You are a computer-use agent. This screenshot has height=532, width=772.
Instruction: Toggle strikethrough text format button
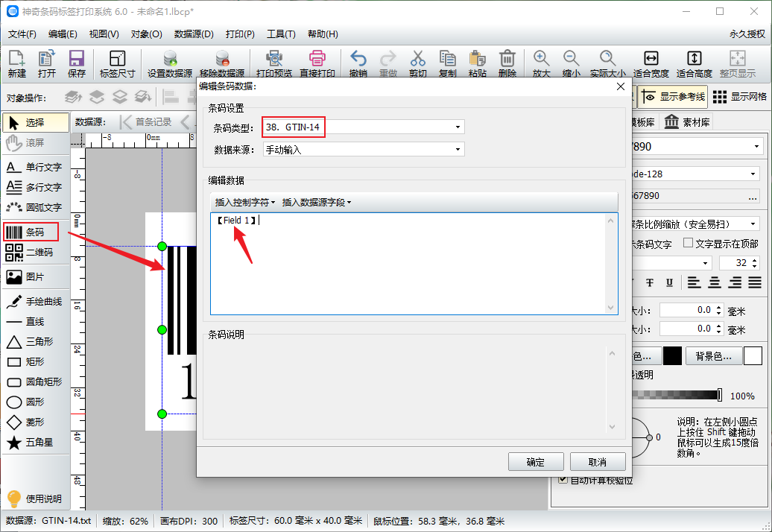650,282
